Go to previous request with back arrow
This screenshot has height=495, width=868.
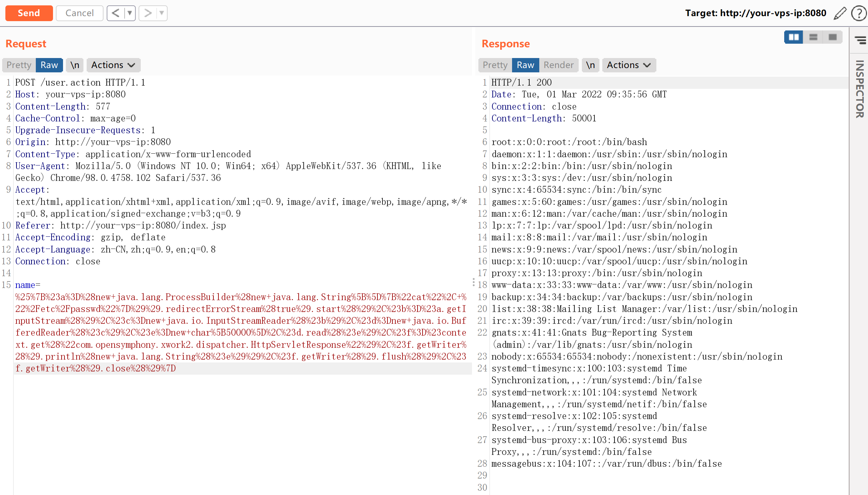point(115,13)
